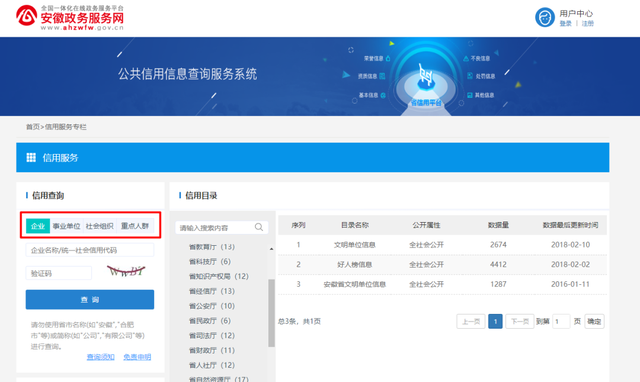Click the 目录名称 column header
This screenshot has width=640, height=382.
(x=355, y=225)
